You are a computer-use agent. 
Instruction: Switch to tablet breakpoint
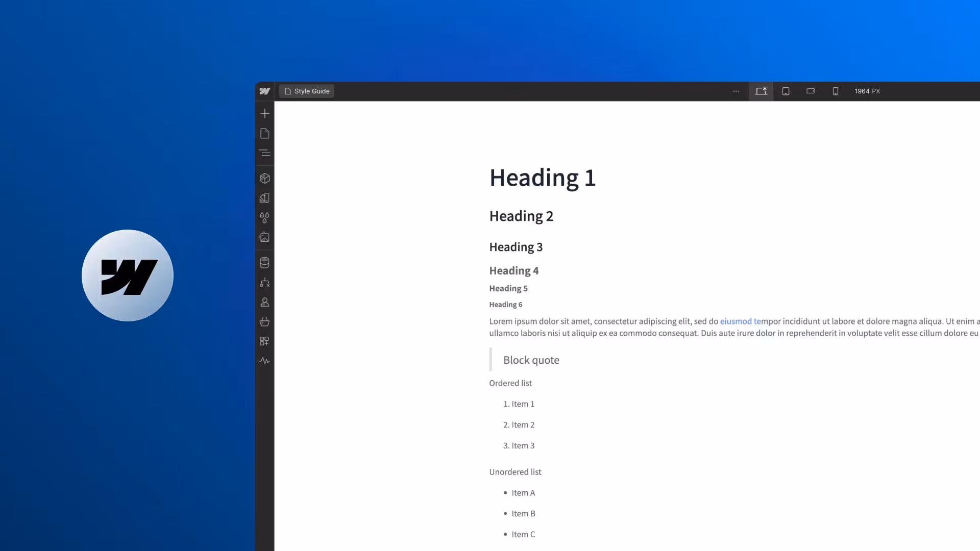pos(786,91)
